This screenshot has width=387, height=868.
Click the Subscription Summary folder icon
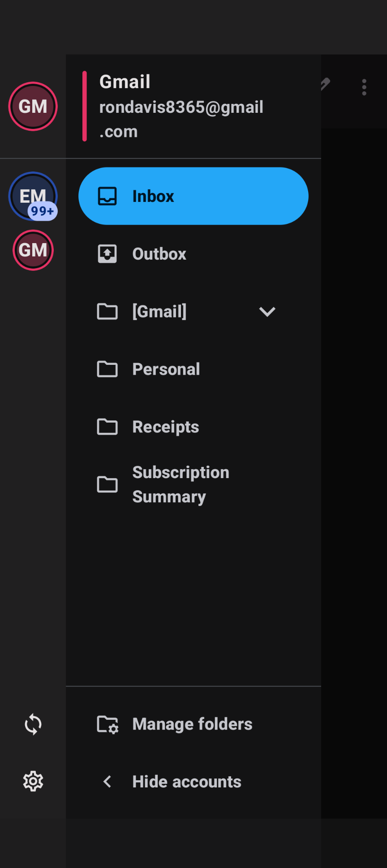pyautogui.click(x=107, y=484)
